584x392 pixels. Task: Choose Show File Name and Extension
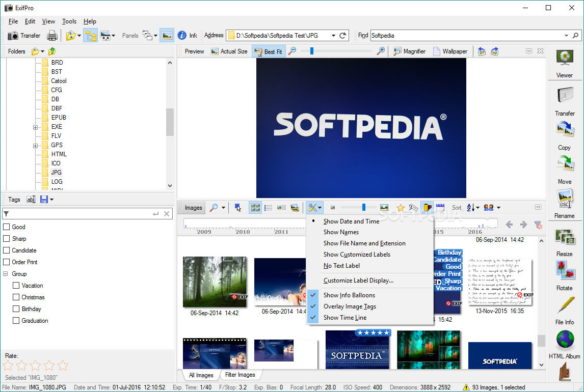[370, 243]
